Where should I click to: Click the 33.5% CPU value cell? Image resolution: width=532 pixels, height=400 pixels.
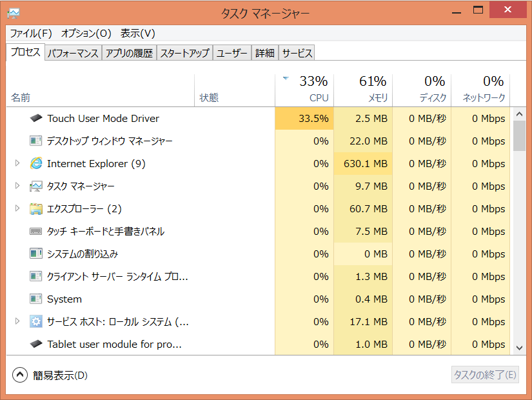[x=304, y=118]
